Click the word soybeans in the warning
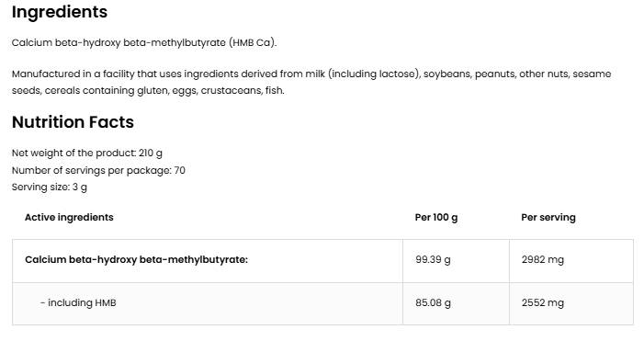The image size is (644, 341). 447,74
